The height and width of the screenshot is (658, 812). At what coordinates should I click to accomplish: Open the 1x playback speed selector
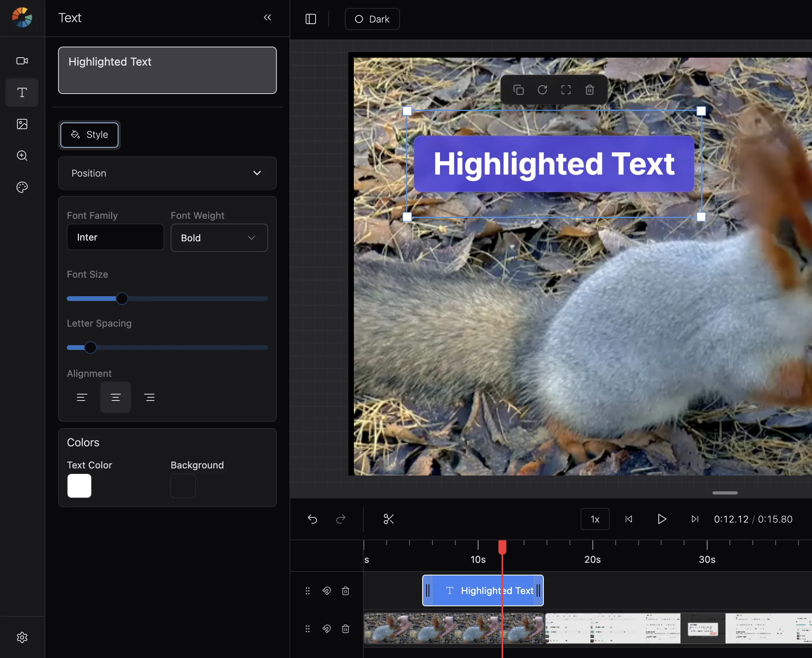(x=595, y=519)
